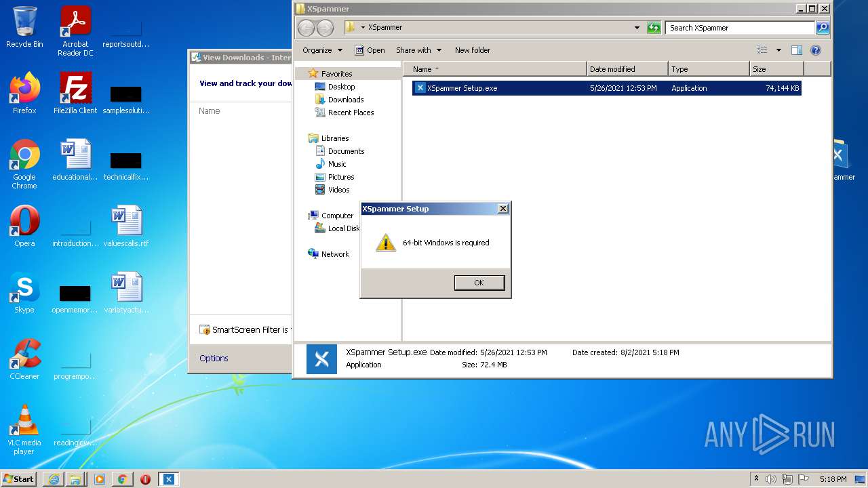Open the Share with dropdown
Viewport: 868px width, 488px height.
[418, 50]
